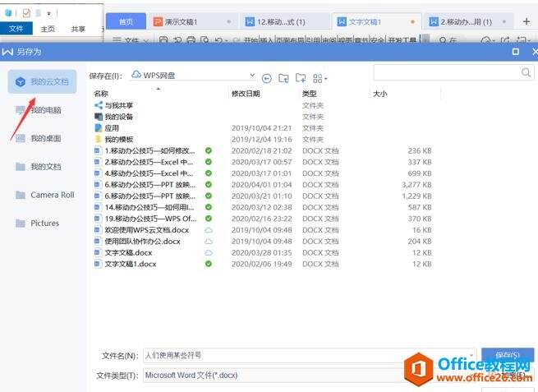Click synced checkmark of 19.移动办公技巧 row
538x392 pixels.
pyautogui.click(x=209, y=219)
